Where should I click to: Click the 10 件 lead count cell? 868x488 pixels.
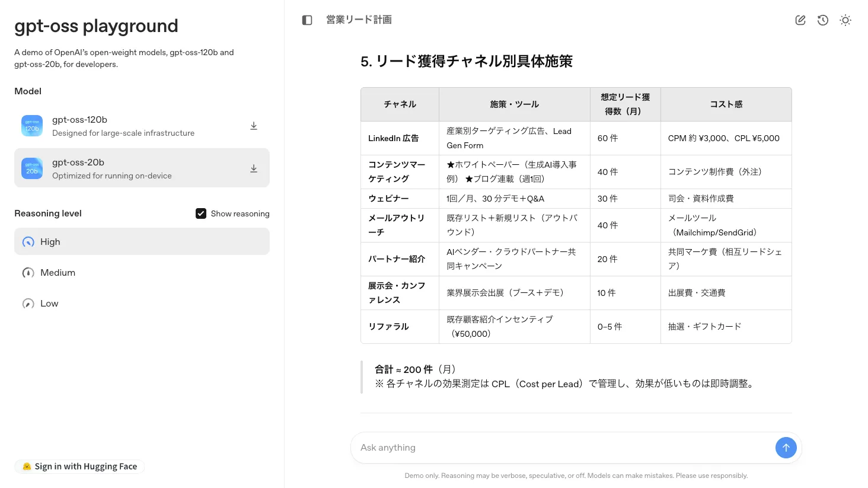(626, 293)
